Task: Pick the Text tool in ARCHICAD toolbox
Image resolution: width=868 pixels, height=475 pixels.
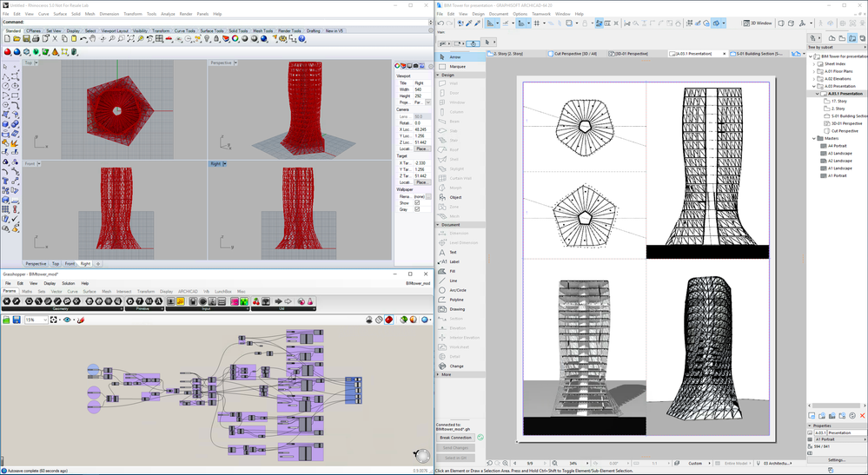Action: (x=453, y=252)
